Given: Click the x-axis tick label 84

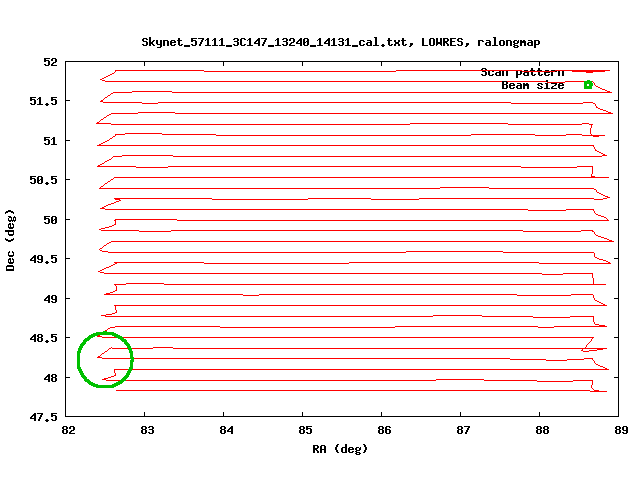Looking at the screenshot, I should click(227, 430).
